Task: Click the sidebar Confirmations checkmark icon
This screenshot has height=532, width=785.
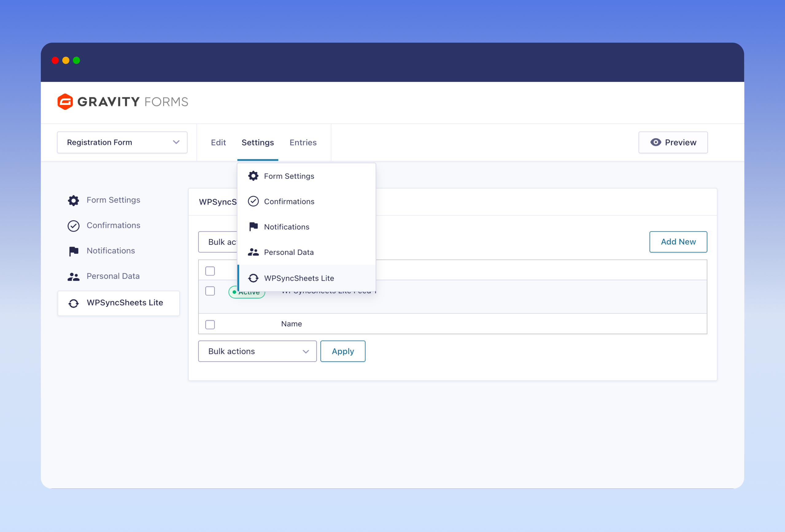Action: (73, 226)
